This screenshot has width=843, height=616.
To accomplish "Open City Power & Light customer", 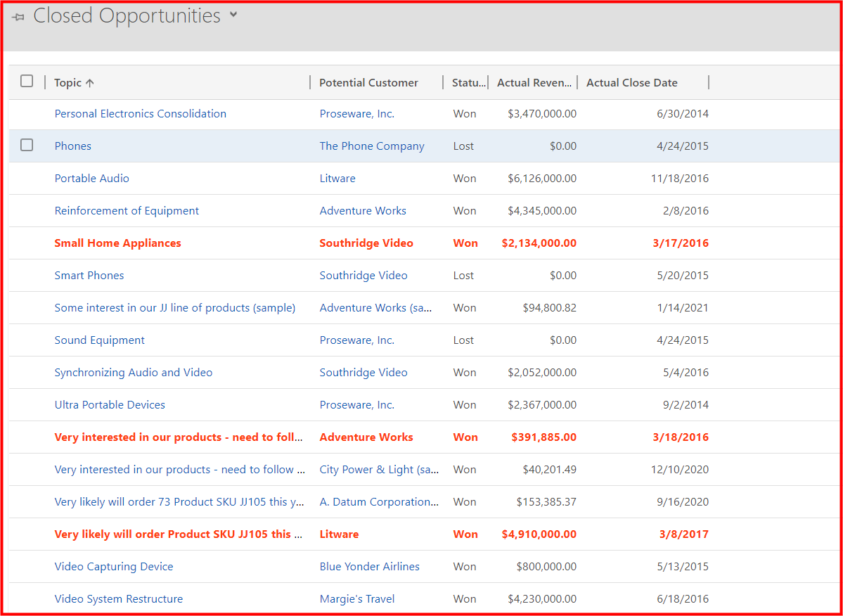I will pyautogui.click(x=380, y=469).
